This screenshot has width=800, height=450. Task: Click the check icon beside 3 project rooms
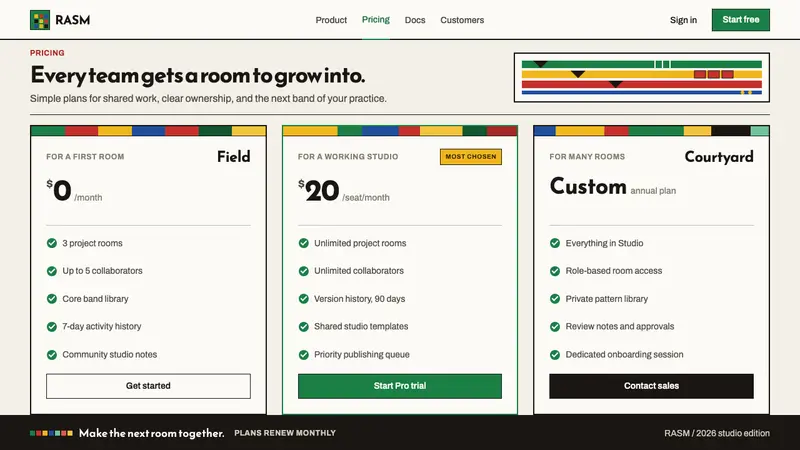[52, 243]
